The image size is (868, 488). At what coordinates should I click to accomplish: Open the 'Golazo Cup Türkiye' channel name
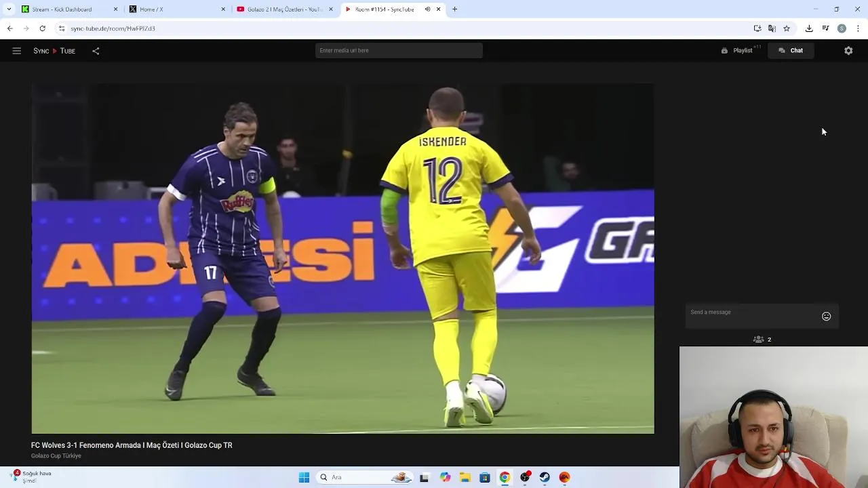pyautogui.click(x=56, y=455)
